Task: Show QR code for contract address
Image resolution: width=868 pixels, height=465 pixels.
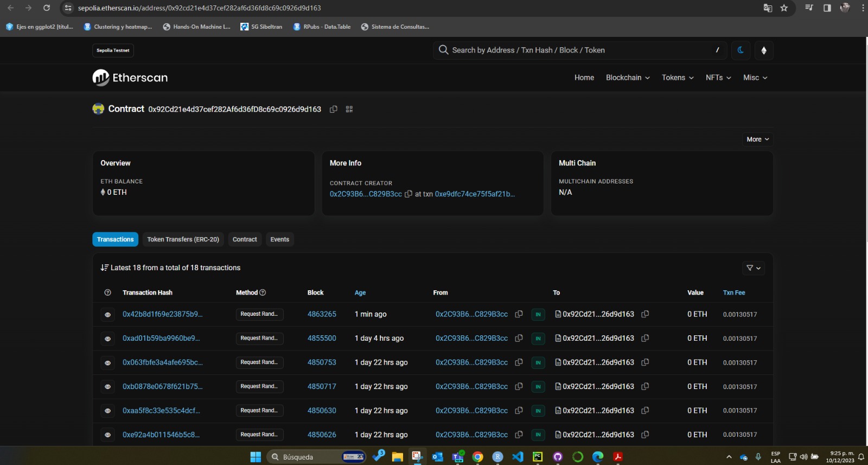Action: pyautogui.click(x=349, y=109)
